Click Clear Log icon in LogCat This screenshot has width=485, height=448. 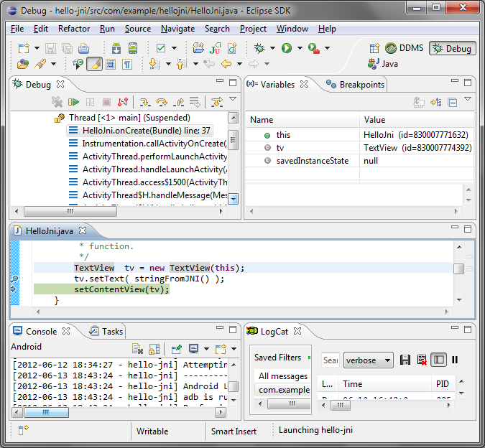[x=422, y=360]
